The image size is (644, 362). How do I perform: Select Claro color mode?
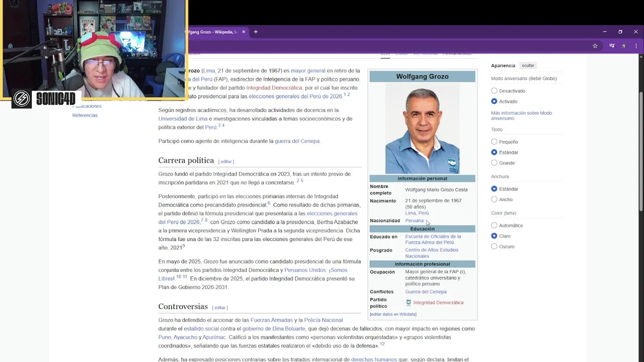pyautogui.click(x=494, y=236)
